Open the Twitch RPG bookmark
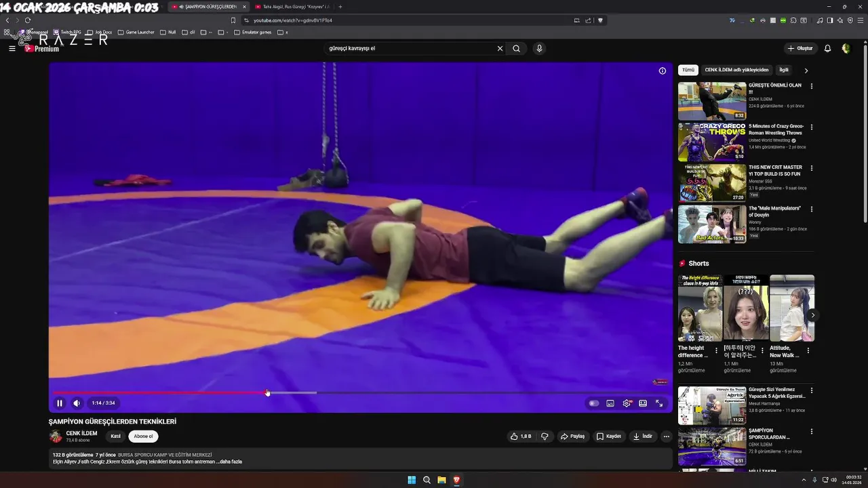Viewport: 868px width, 488px height. pyautogui.click(x=67, y=32)
